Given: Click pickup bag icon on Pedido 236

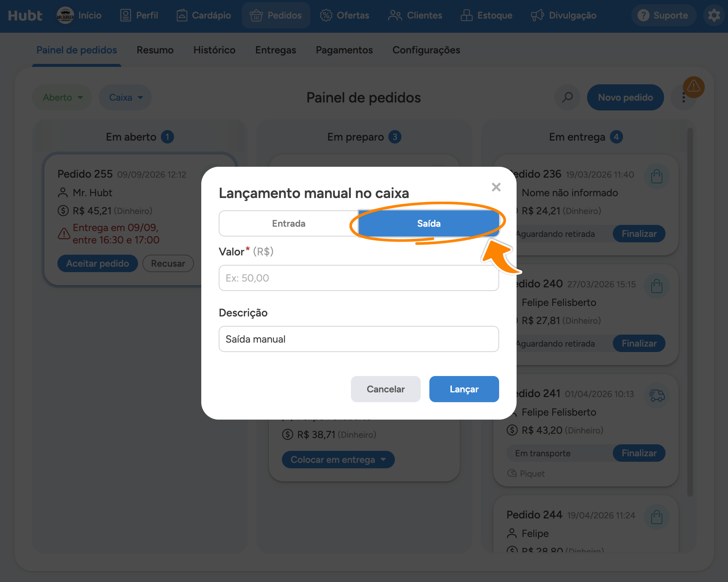Looking at the screenshot, I should tap(656, 177).
